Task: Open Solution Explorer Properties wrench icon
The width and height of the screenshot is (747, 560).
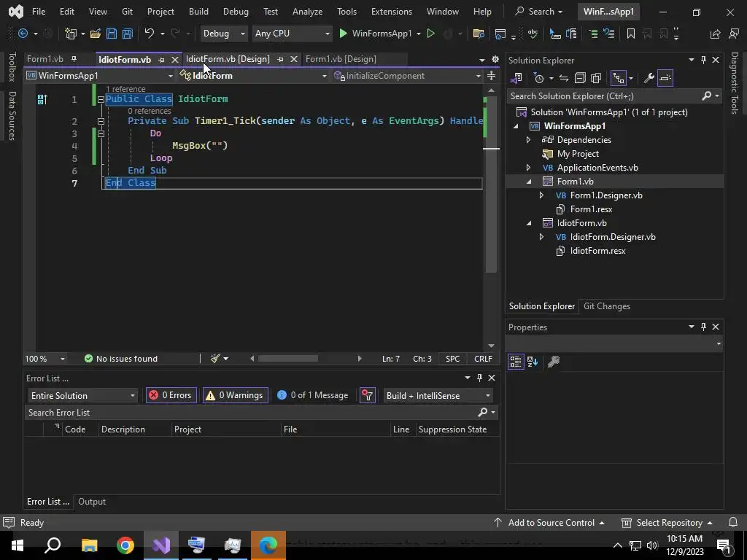Action: (649, 78)
